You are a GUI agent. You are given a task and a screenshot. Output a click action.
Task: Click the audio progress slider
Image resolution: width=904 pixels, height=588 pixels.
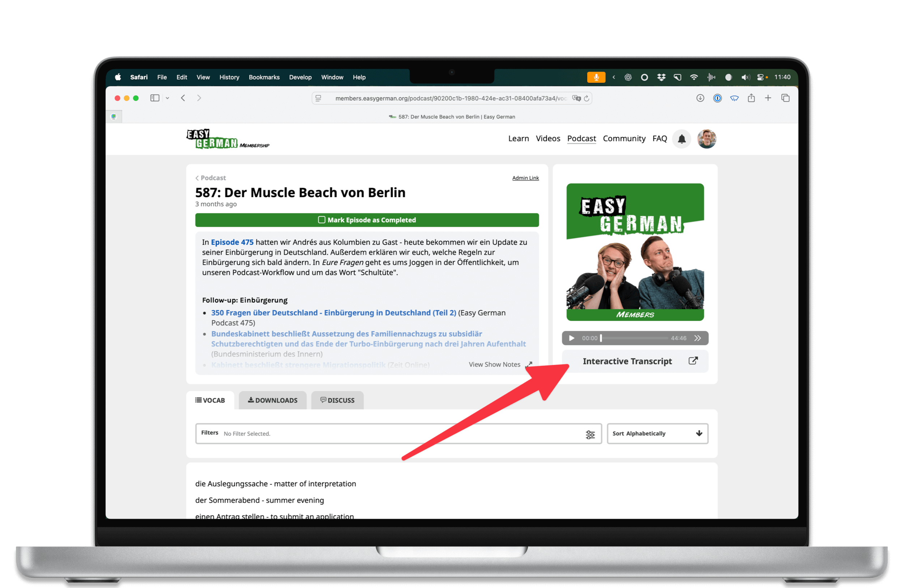click(x=634, y=338)
